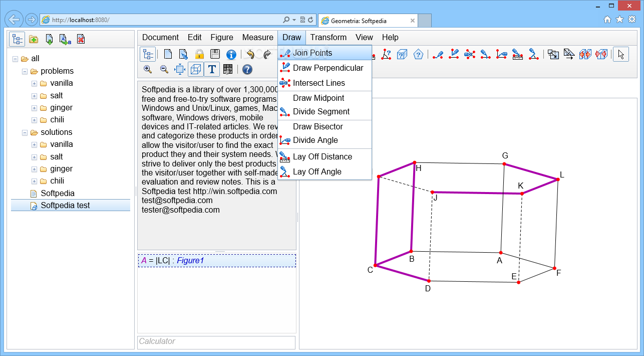
Task: Expand the chili folder under problems
Action: coord(34,120)
